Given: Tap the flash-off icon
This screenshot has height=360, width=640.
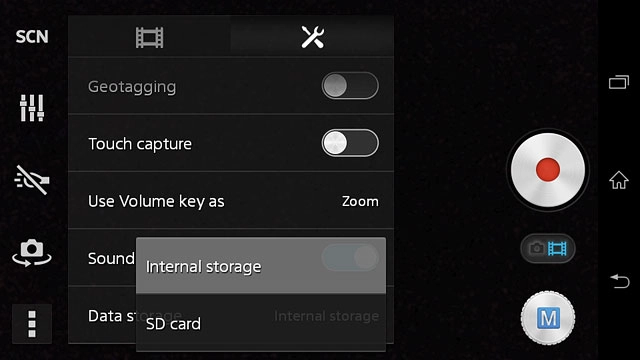Looking at the screenshot, I should [32, 180].
